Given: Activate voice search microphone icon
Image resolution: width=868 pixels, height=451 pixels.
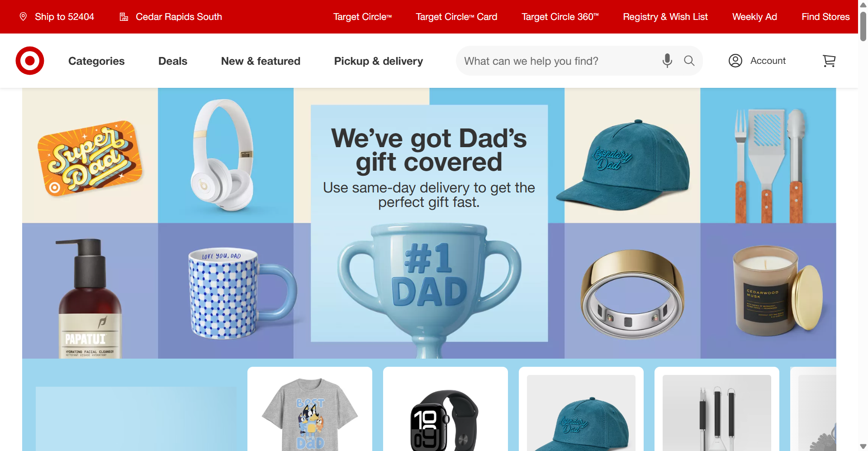Looking at the screenshot, I should tap(667, 61).
